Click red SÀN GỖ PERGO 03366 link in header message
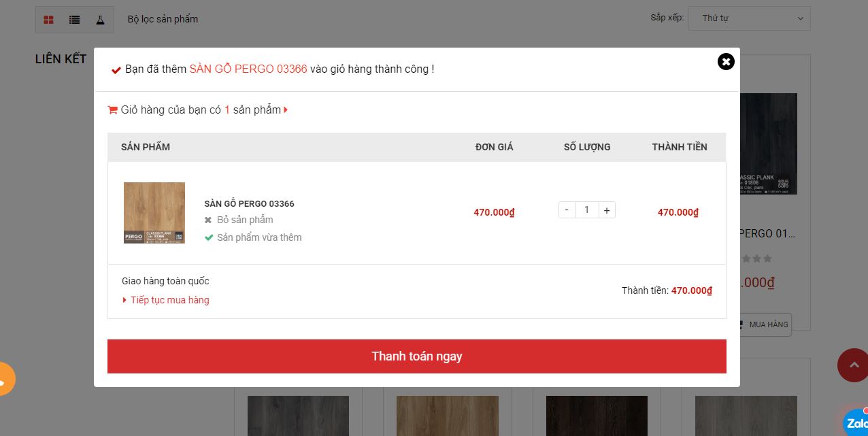 pos(248,69)
